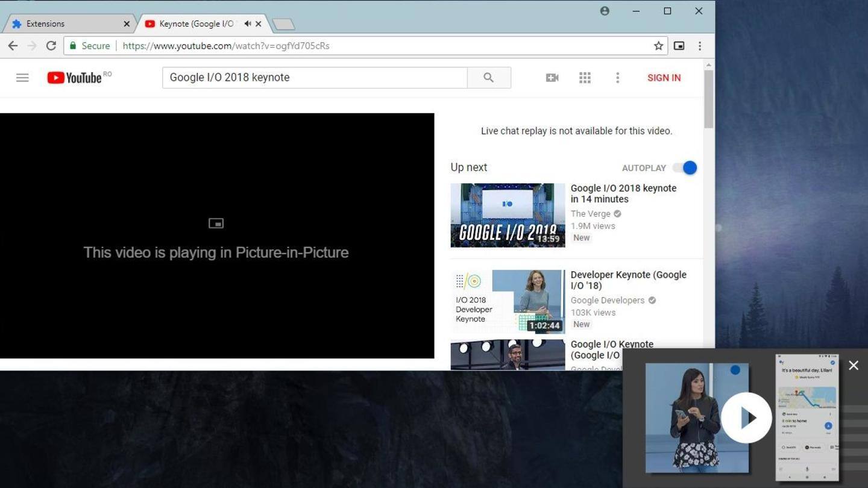Viewport: 868px width, 488px height.
Task: Click the browser forward arrow
Action: pos(32,46)
